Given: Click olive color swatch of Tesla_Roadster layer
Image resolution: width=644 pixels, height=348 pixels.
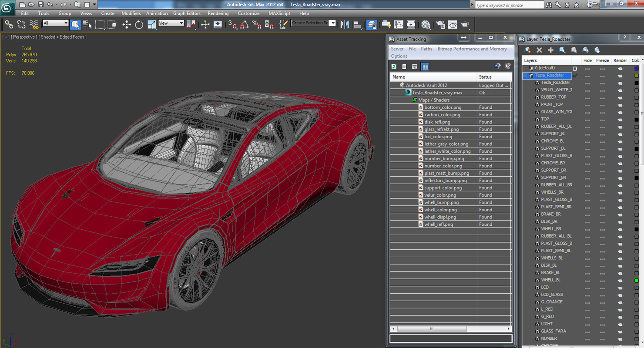Looking at the screenshot, I should pos(637,76).
